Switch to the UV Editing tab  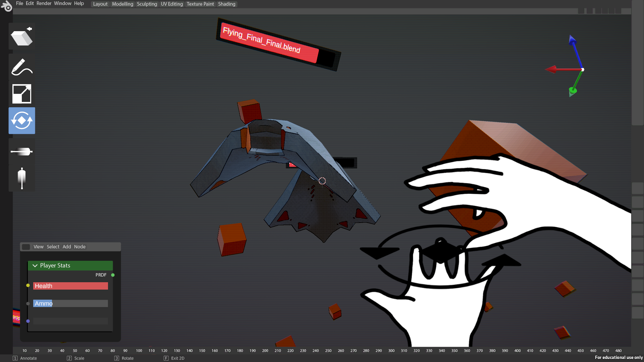[x=172, y=4]
